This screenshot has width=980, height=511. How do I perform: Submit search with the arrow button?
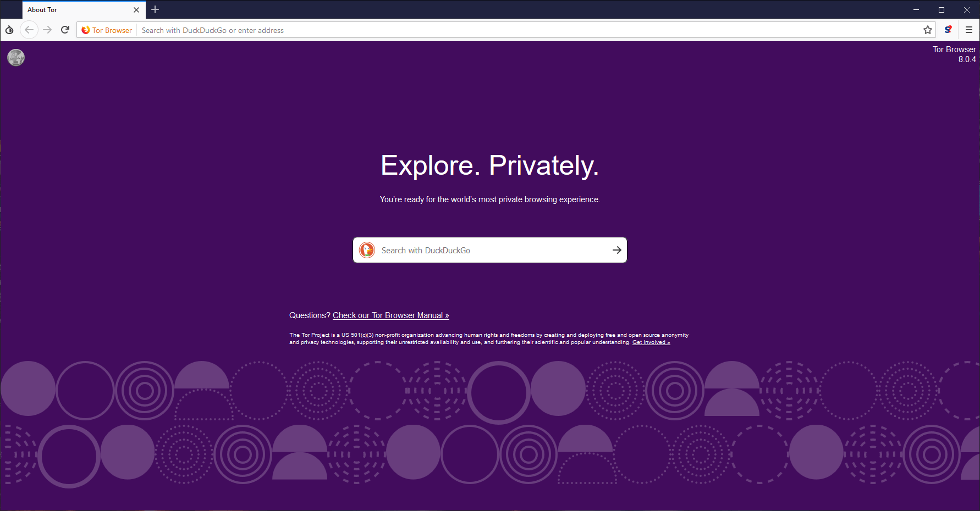617,250
